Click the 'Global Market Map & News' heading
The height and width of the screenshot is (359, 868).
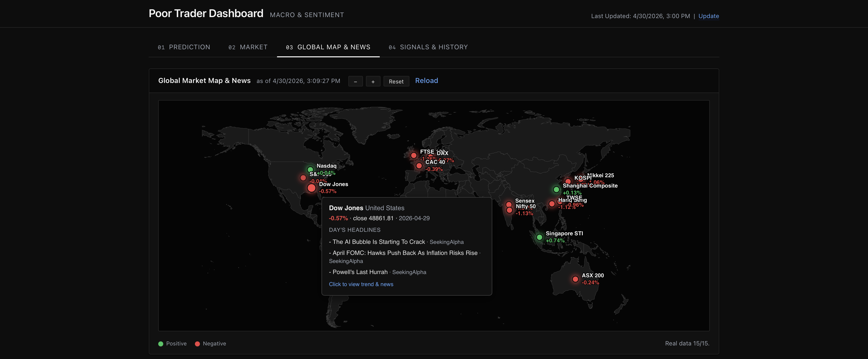coord(204,81)
